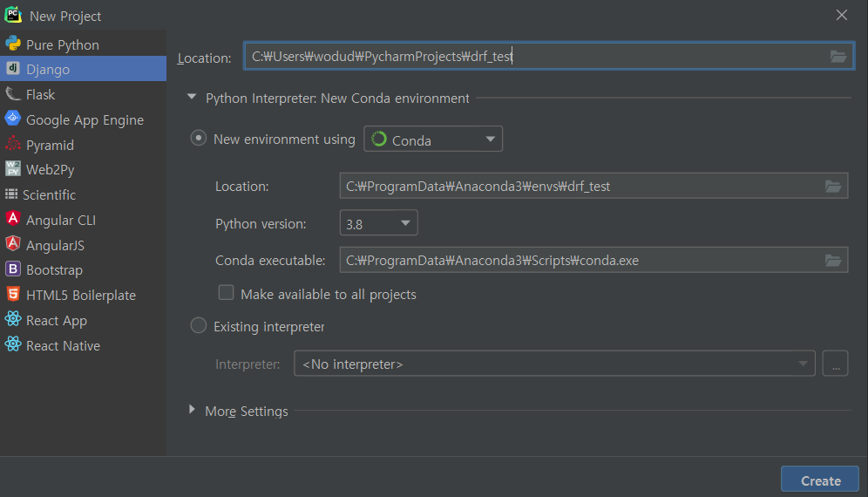Open the Conda environment type dropdown

pos(432,140)
